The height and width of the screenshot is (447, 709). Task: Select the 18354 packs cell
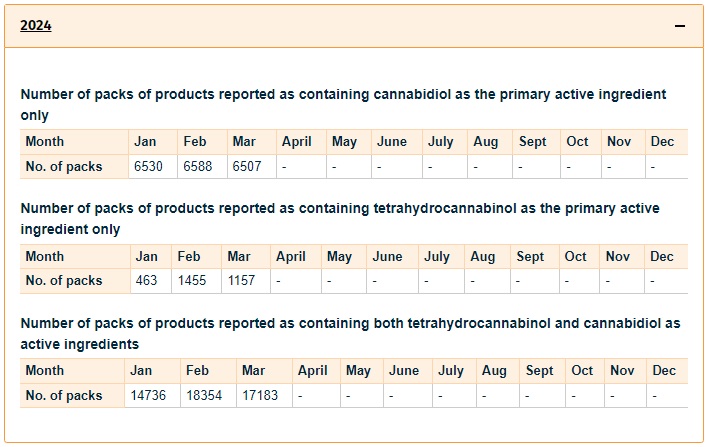pos(205,395)
